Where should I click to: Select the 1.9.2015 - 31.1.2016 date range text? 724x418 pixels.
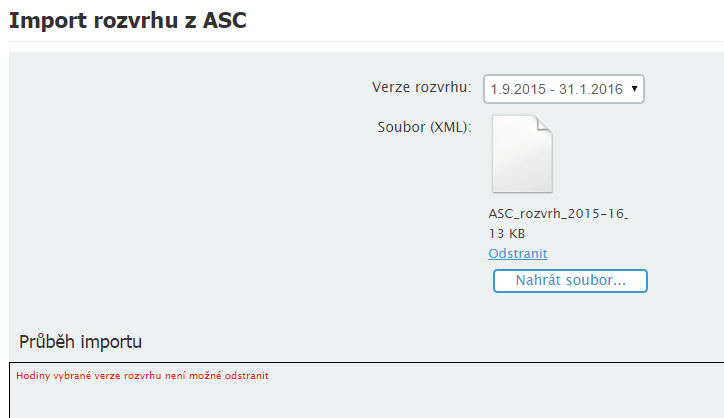[x=556, y=89]
